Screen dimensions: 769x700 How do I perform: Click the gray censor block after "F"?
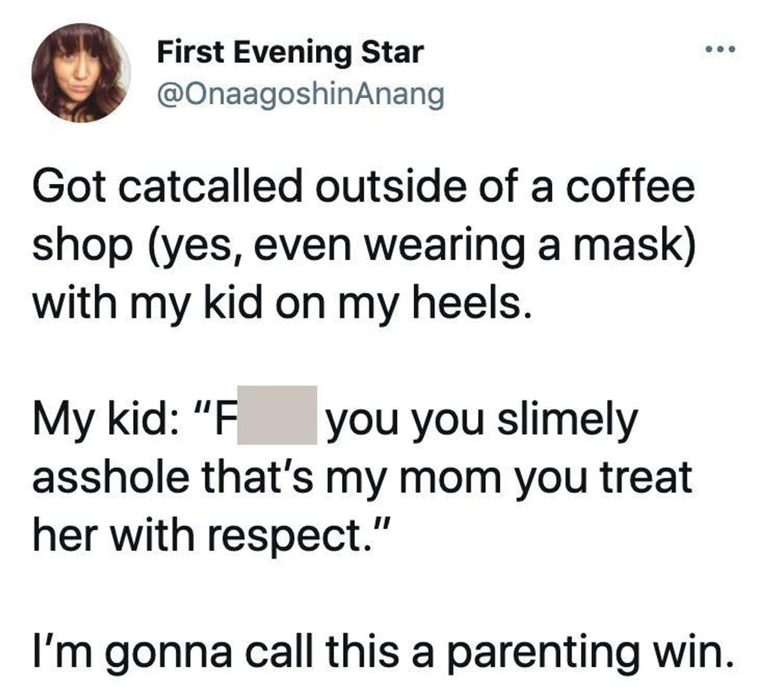pos(277,414)
